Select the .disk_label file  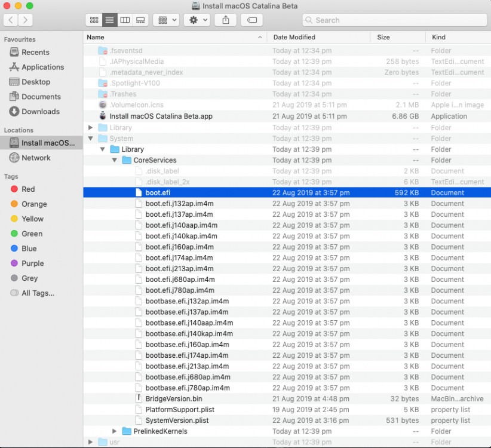(287, 171)
